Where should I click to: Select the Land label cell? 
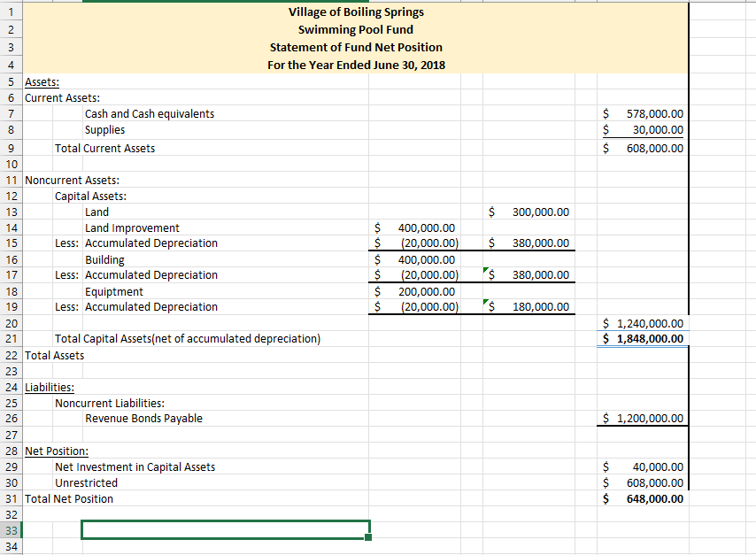(97, 212)
